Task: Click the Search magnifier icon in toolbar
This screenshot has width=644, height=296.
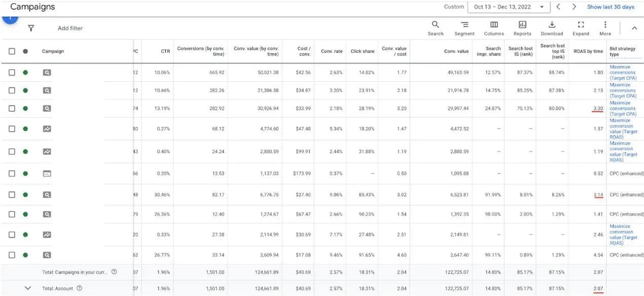Action: point(435,28)
